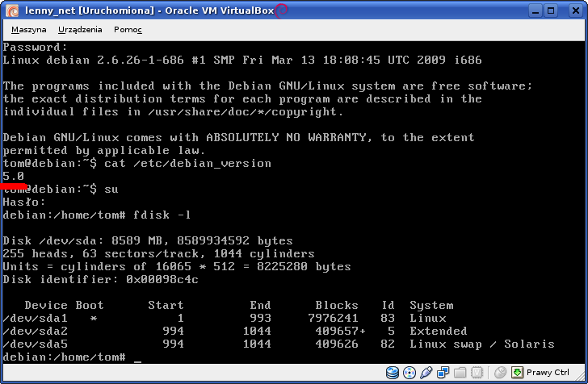Click the window system icon in title bar

coord(11,10)
